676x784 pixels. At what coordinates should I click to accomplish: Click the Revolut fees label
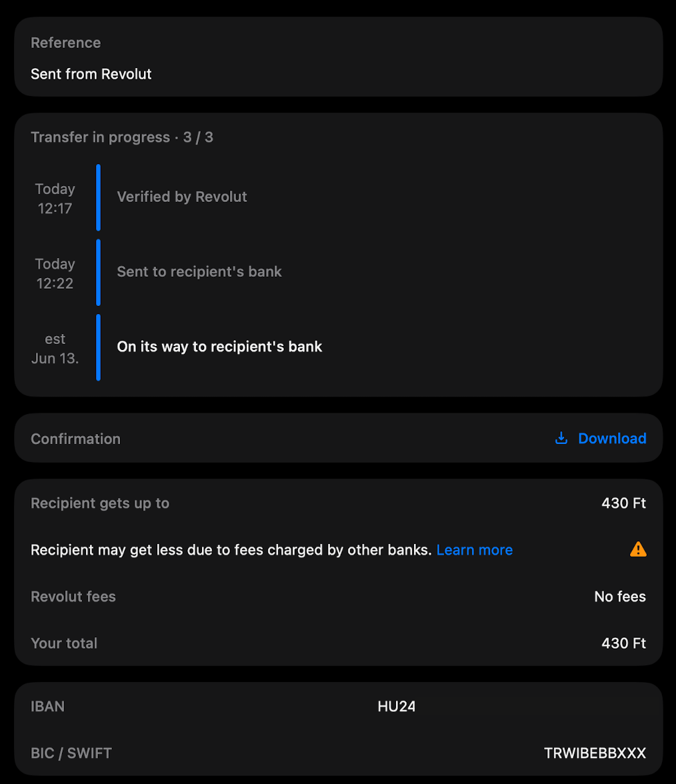pyautogui.click(x=73, y=597)
